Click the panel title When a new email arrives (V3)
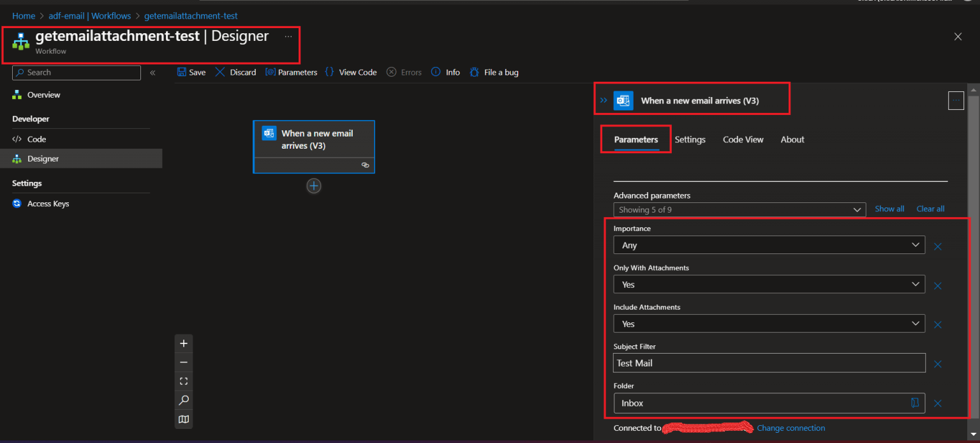This screenshot has width=980, height=443. click(x=700, y=100)
